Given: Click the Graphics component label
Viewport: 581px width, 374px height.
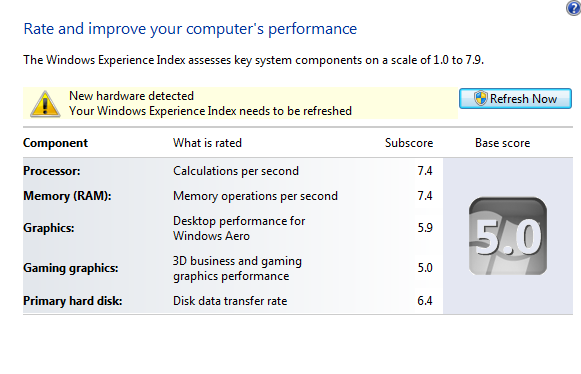Looking at the screenshot, I should tap(49, 228).
